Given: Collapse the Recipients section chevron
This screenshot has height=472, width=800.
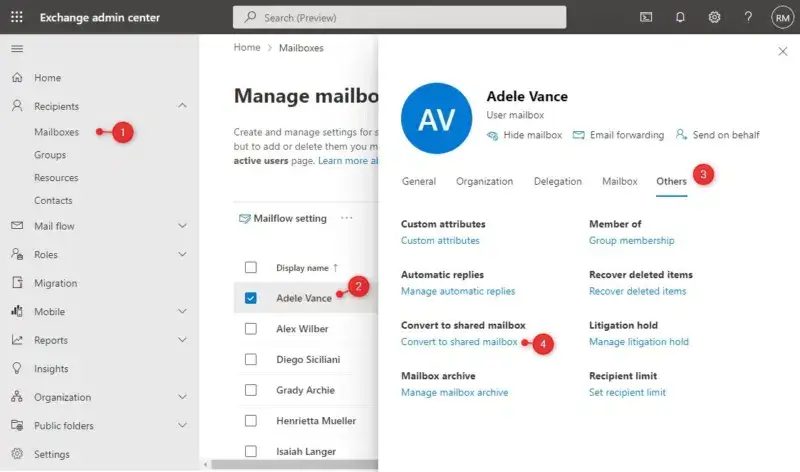Looking at the screenshot, I should tap(182, 106).
